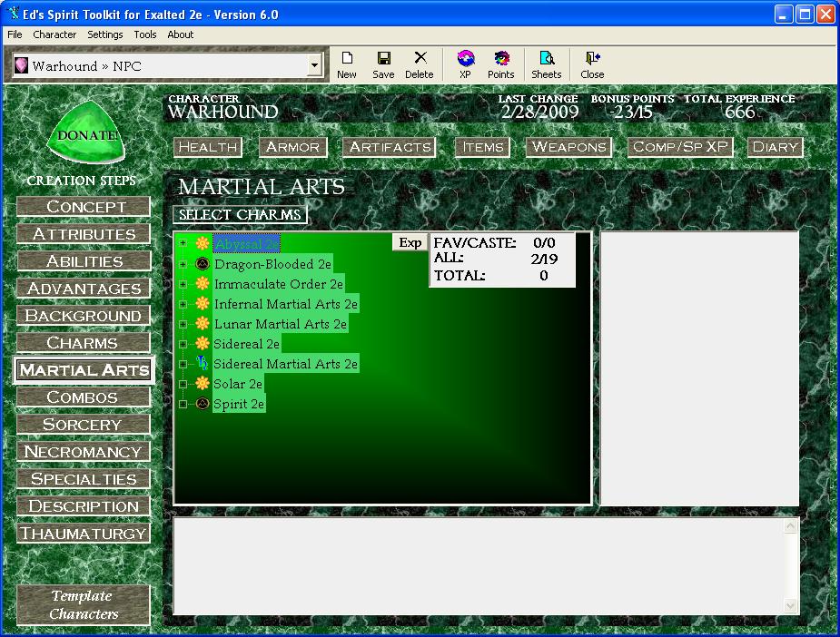Open Template Characters
840x637 pixels.
[x=84, y=605]
